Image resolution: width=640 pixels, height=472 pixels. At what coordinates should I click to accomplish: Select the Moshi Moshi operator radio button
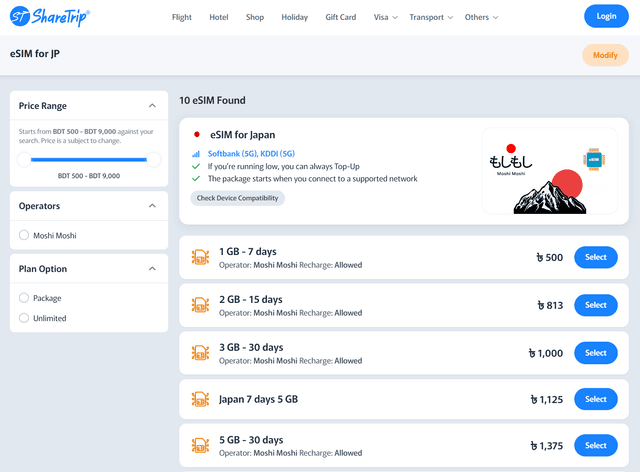[x=24, y=235]
